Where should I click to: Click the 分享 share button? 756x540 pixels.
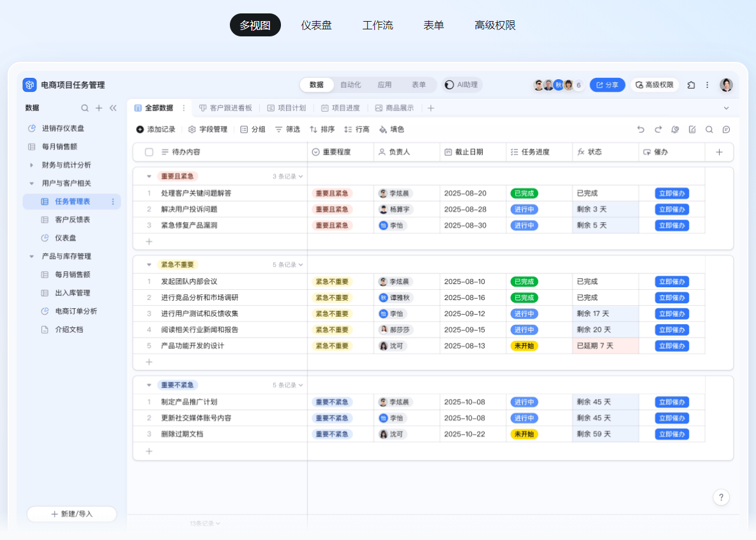click(607, 85)
